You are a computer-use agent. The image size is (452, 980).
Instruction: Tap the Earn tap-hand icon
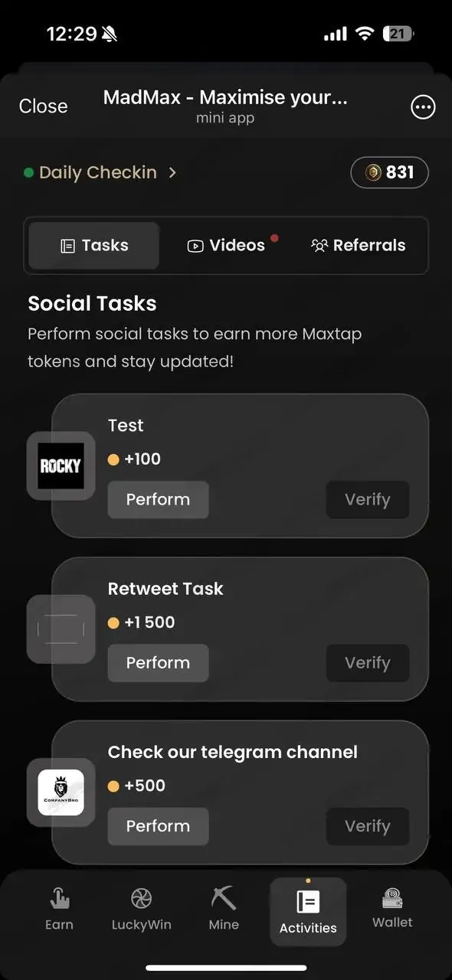click(60, 899)
